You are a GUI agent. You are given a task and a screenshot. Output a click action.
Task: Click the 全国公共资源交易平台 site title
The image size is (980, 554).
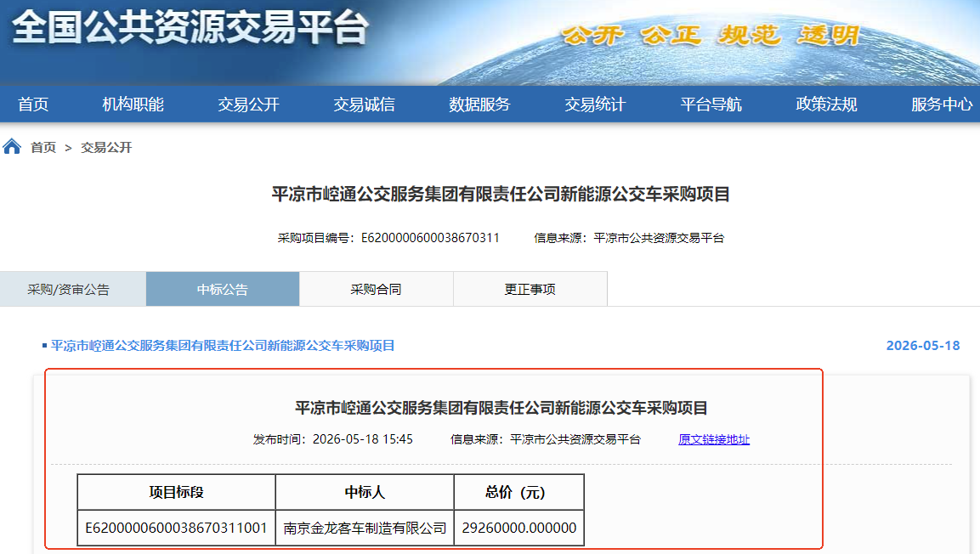click(x=190, y=28)
